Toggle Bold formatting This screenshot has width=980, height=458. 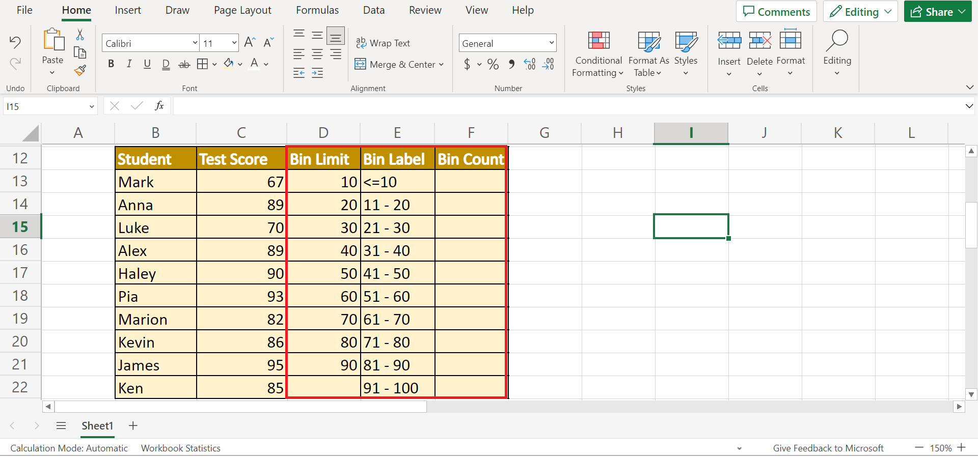click(x=111, y=64)
